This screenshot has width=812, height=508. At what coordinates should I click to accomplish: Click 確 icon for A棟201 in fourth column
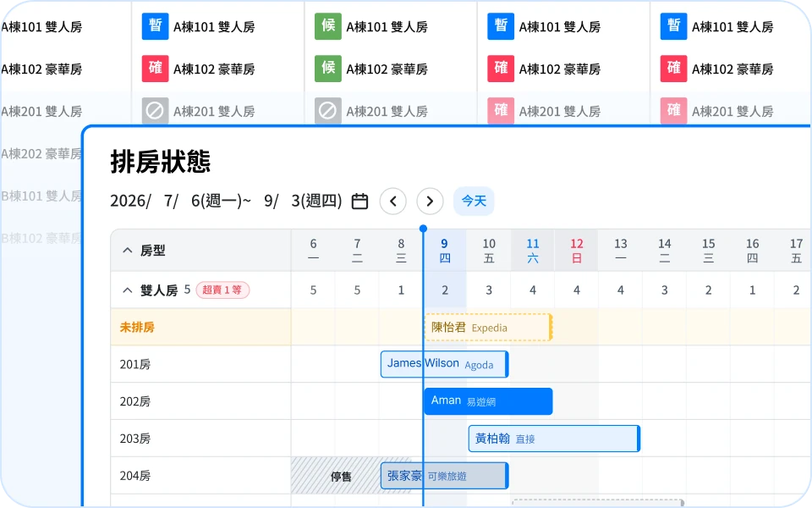[501, 110]
